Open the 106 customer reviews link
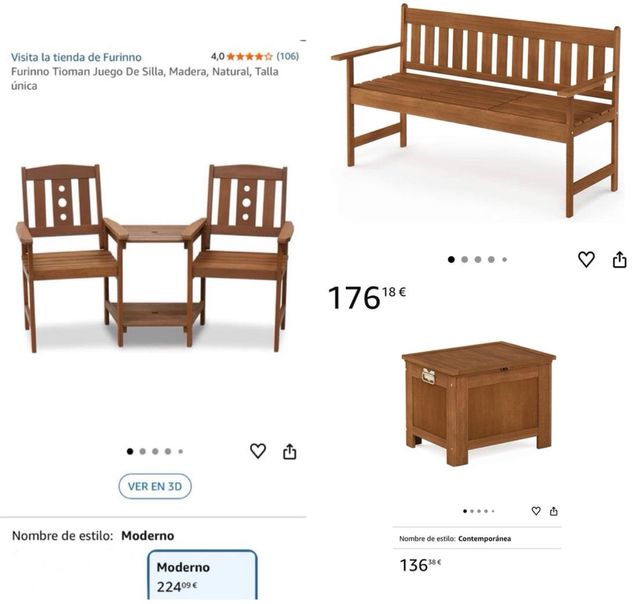Viewport: 640px width, 604px height. click(288, 56)
